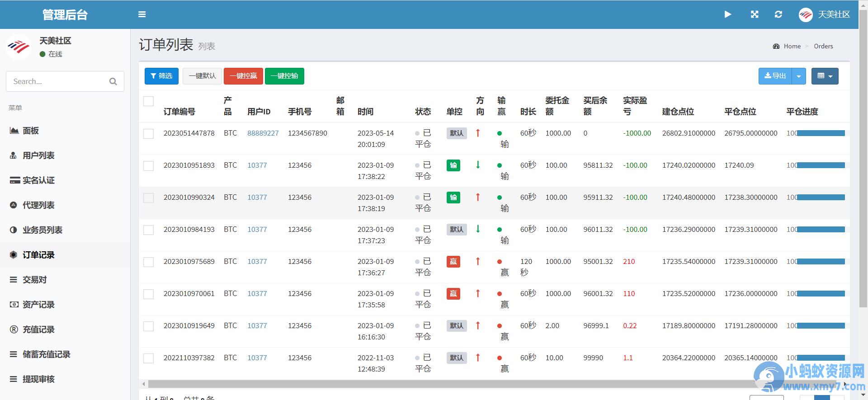Click the 默认 badge for order 2023010919649

[457, 326]
